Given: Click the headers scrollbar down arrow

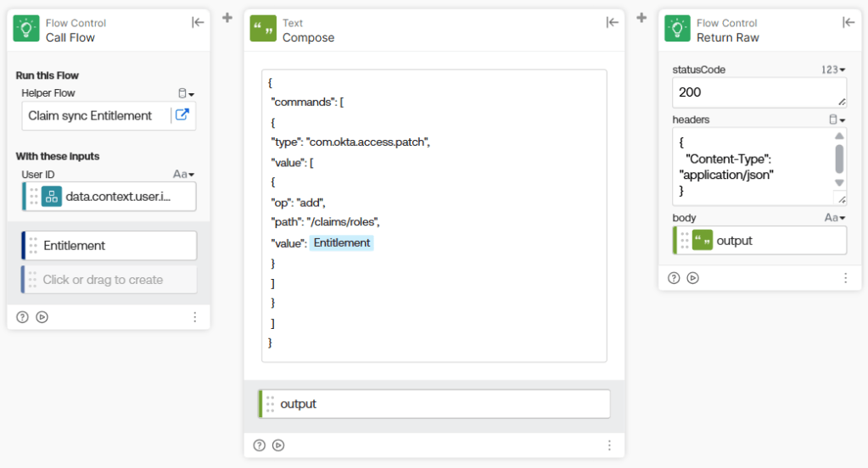Looking at the screenshot, I should (839, 182).
